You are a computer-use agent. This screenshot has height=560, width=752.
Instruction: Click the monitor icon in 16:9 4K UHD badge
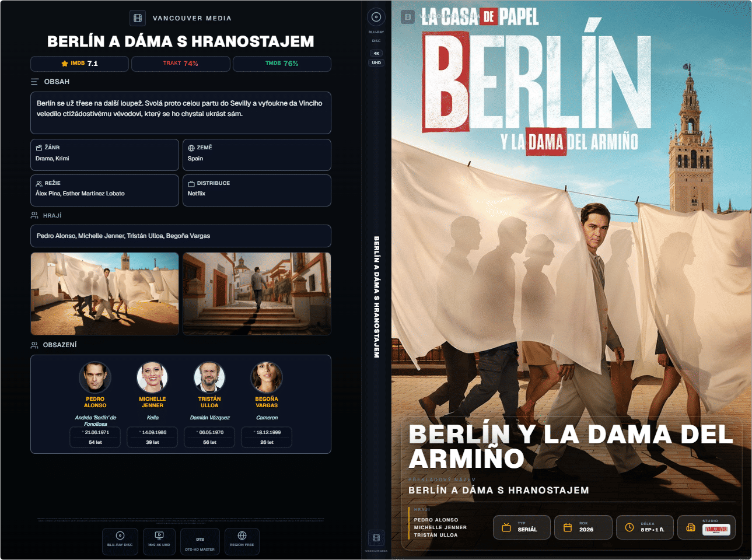pyautogui.click(x=159, y=535)
